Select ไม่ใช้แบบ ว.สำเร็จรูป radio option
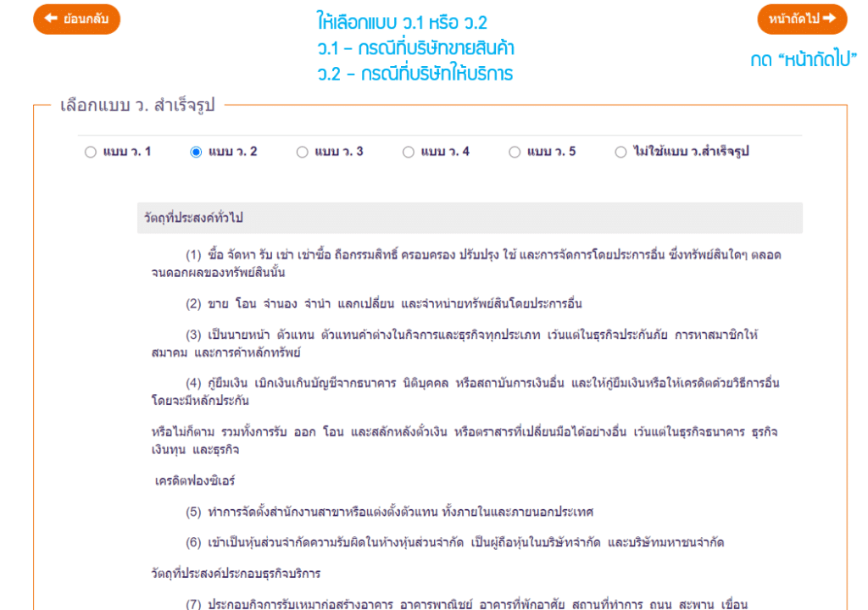This screenshot has height=610, width=868. [x=621, y=152]
